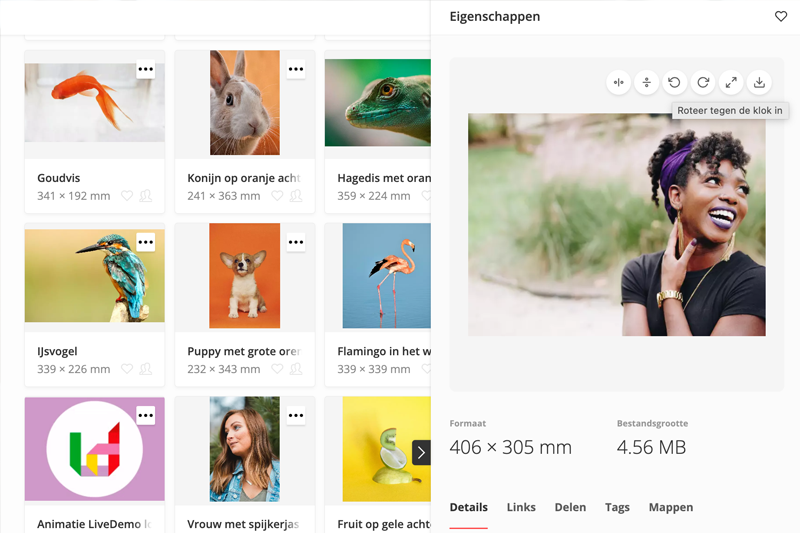Select the Animatie LiveDemo logo thumbnail
800x533 pixels.
pyautogui.click(x=94, y=449)
